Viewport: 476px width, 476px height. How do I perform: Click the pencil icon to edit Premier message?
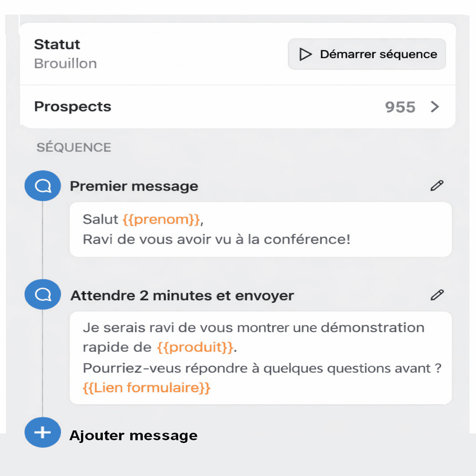[x=436, y=185]
